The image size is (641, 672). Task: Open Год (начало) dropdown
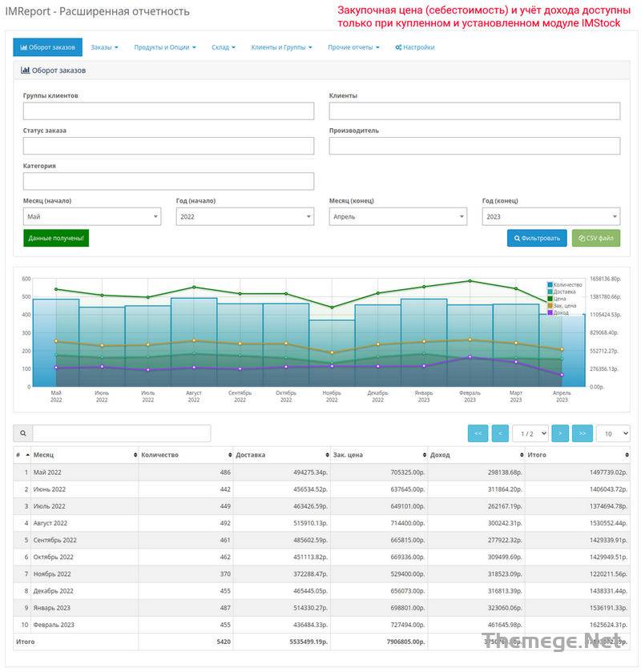pyautogui.click(x=245, y=216)
